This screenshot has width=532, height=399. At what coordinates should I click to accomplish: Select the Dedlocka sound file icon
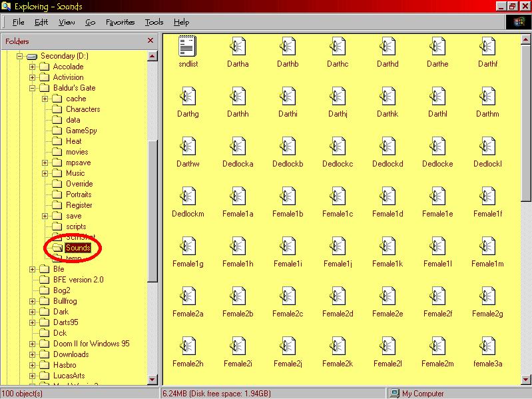pyautogui.click(x=238, y=147)
